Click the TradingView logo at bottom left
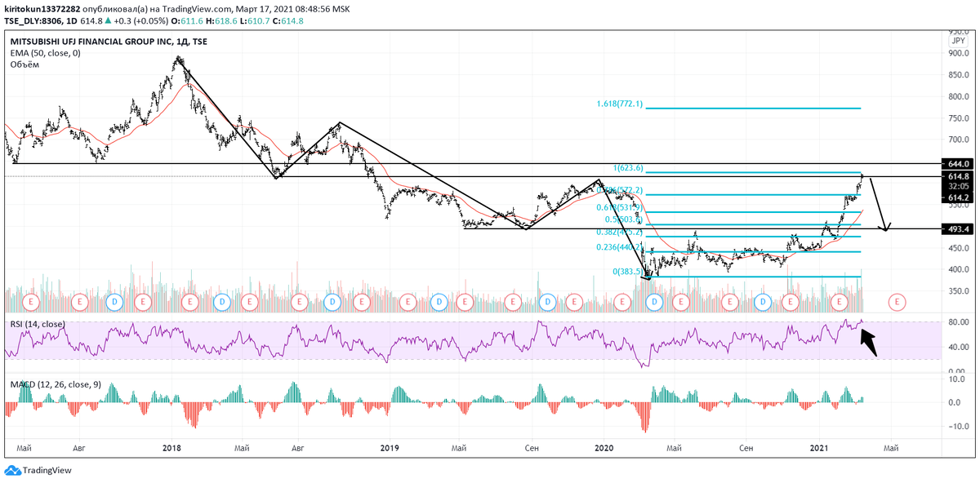This screenshot has width=980, height=483. click(x=38, y=471)
